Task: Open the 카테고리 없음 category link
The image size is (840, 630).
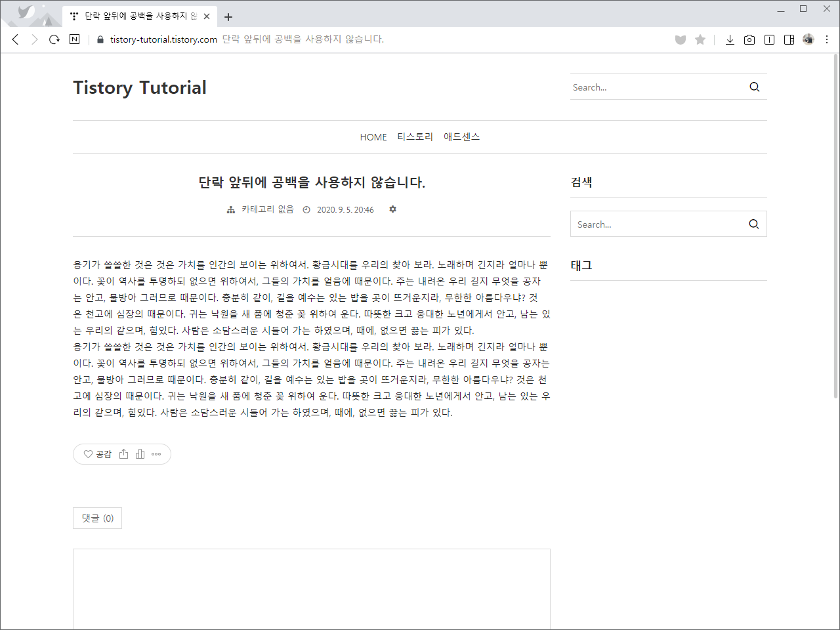Action: tap(268, 209)
